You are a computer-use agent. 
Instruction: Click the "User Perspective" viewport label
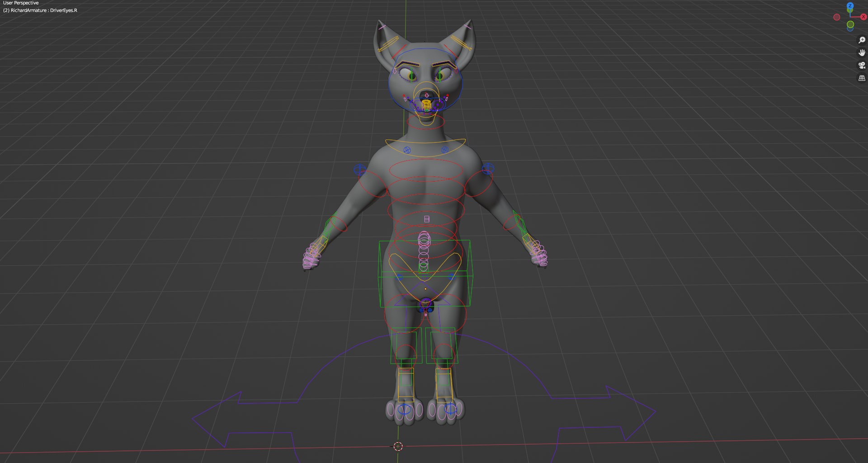21,3
